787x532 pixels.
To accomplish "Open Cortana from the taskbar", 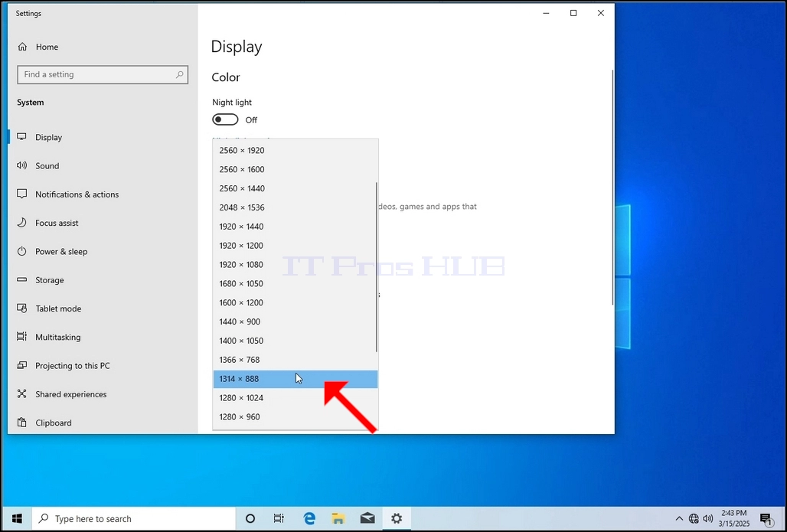I will click(250, 518).
